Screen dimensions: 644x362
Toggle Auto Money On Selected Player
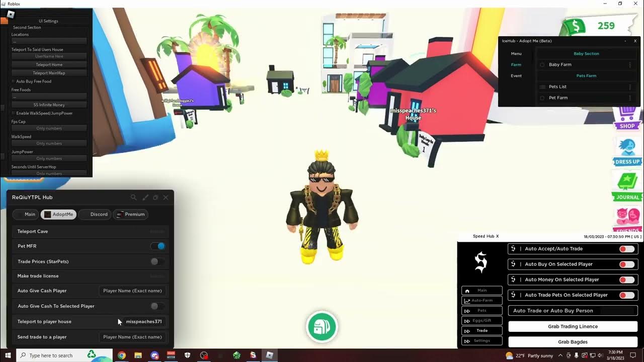627,280
